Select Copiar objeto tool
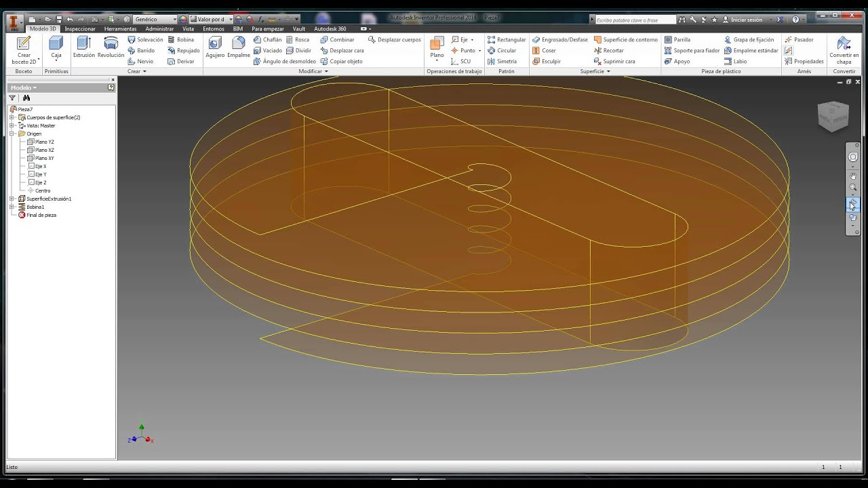This screenshot has width=868, height=488. 341,61
